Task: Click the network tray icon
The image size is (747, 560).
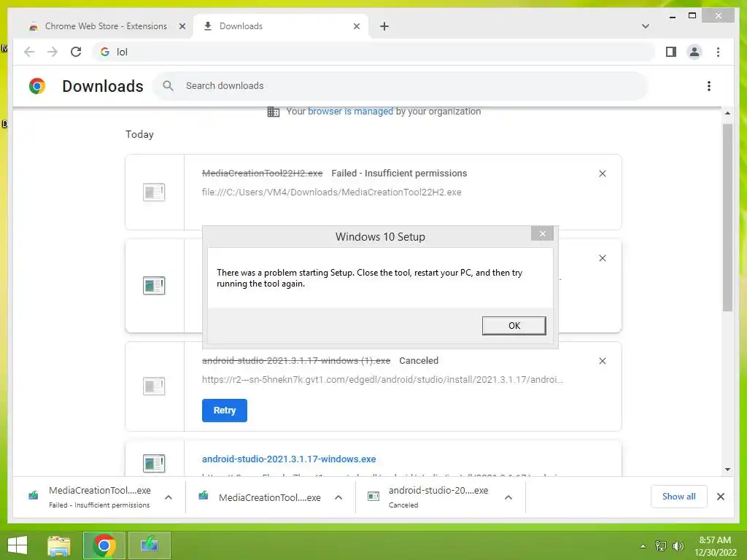Action: [661, 545]
